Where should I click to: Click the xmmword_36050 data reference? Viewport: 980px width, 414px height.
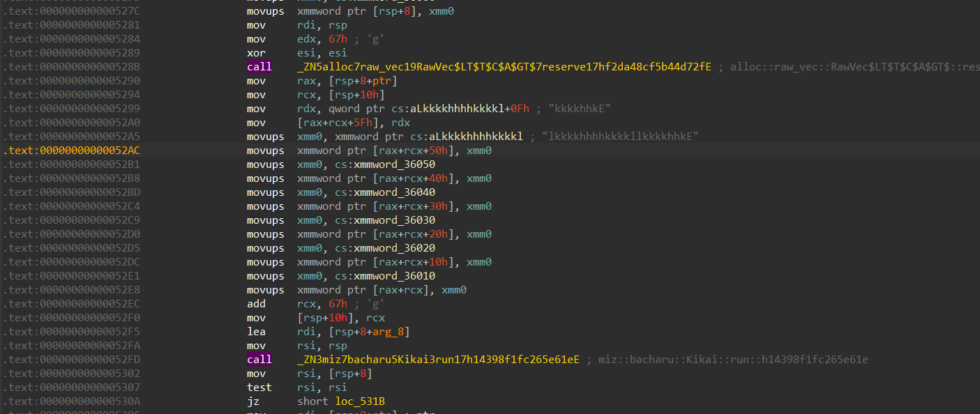click(395, 164)
